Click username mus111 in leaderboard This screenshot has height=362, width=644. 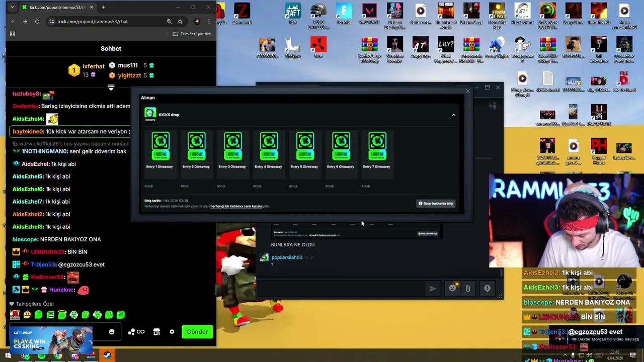point(127,65)
